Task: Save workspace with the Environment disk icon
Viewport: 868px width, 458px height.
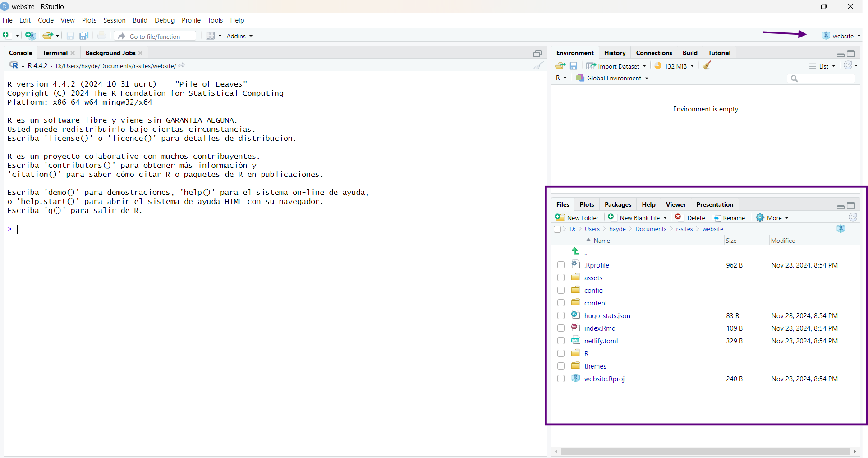Action: click(574, 66)
